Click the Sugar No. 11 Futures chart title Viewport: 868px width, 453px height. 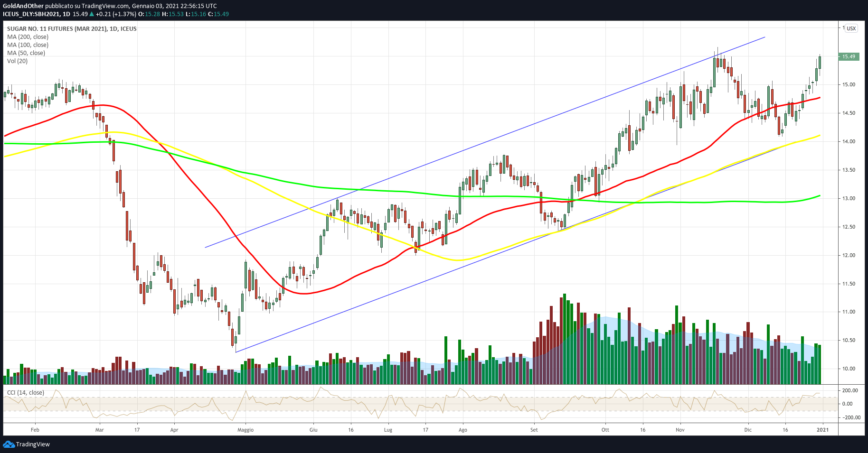tap(72, 29)
